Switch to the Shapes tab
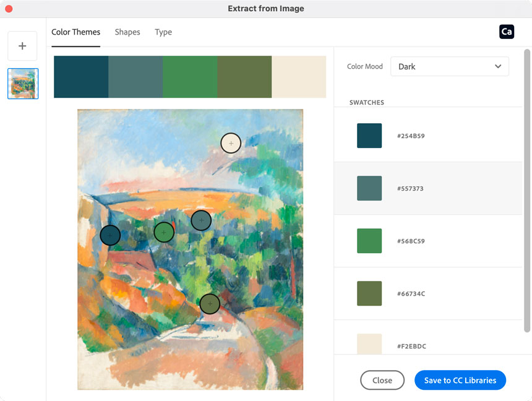Viewport: 532px width, 401px height. [127, 32]
